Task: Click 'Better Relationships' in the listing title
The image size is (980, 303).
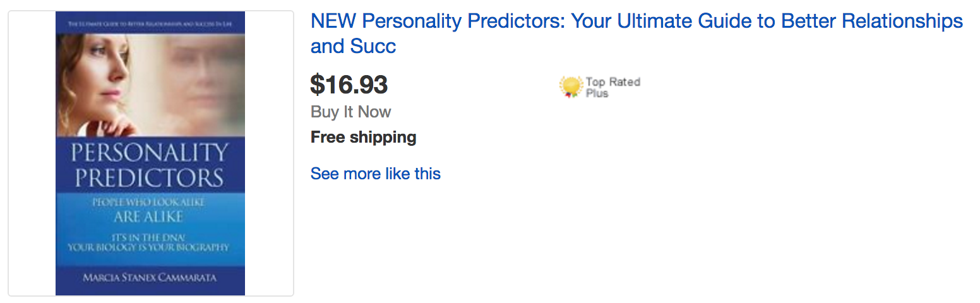Action: pyautogui.click(x=872, y=21)
